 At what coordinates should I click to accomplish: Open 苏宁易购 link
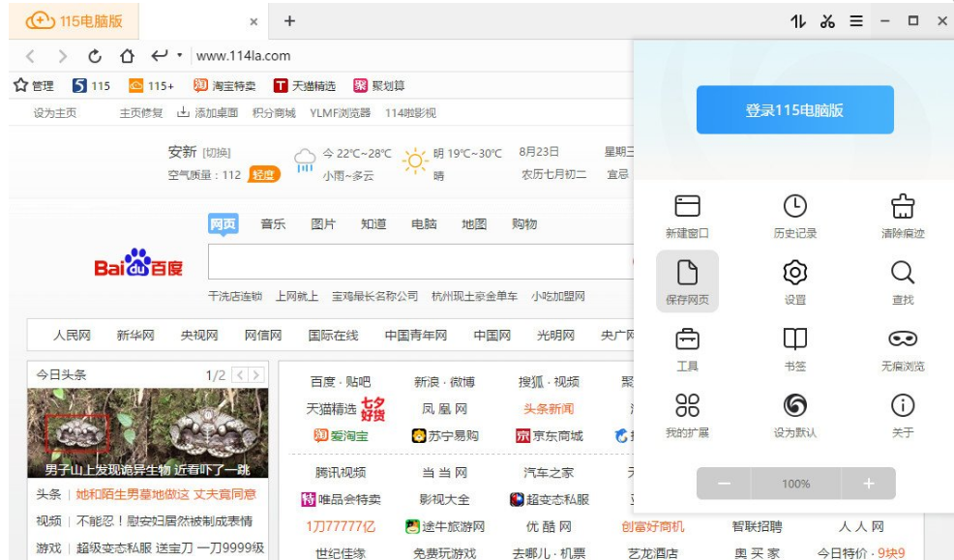[x=445, y=436]
